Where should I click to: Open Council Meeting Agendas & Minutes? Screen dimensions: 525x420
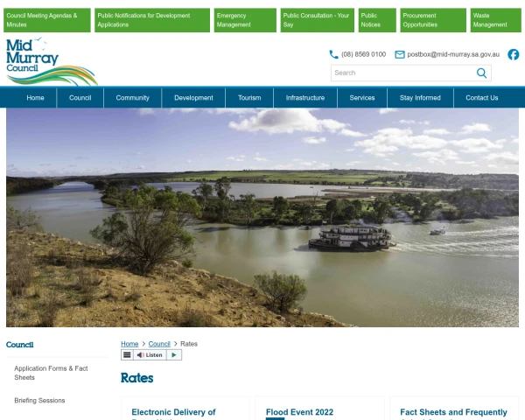(x=47, y=20)
